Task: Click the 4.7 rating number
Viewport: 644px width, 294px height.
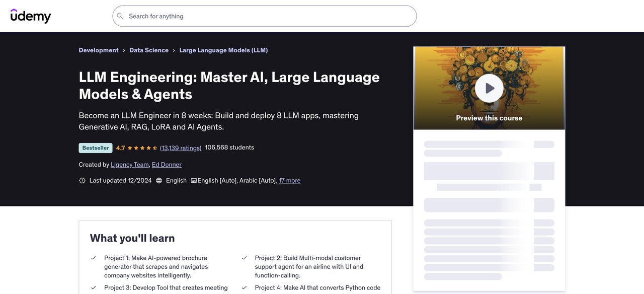Action: [x=121, y=148]
